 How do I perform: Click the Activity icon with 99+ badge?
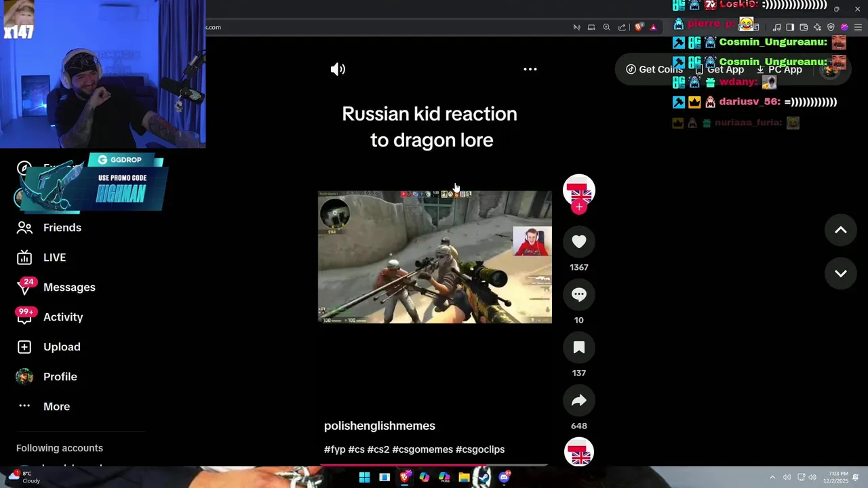click(x=24, y=317)
